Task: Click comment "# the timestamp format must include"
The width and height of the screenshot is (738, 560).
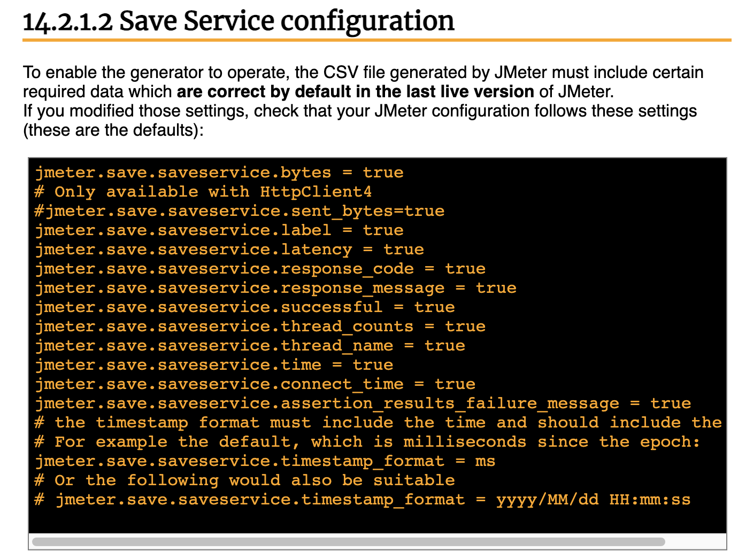Action: (379, 423)
